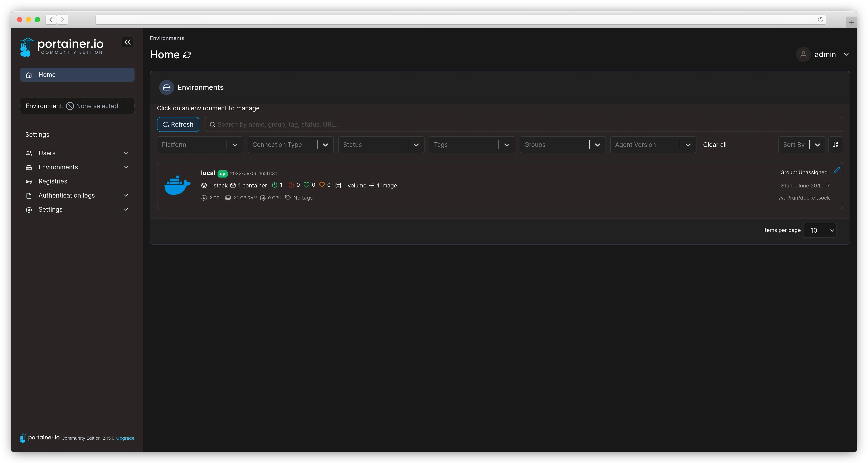
Task: Select the Environments icon in the sidebar
Action: pyautogui.click(x=29, y=167)
